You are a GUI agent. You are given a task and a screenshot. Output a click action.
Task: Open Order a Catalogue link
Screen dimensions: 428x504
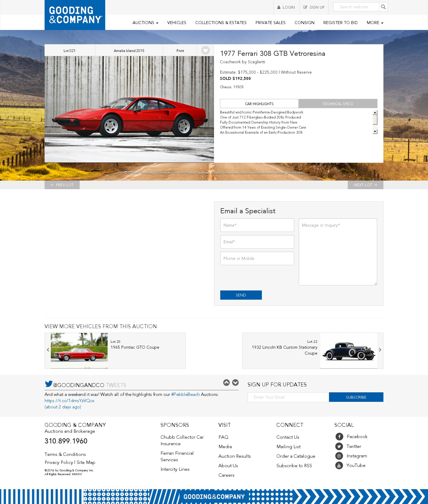coord(296,456)
